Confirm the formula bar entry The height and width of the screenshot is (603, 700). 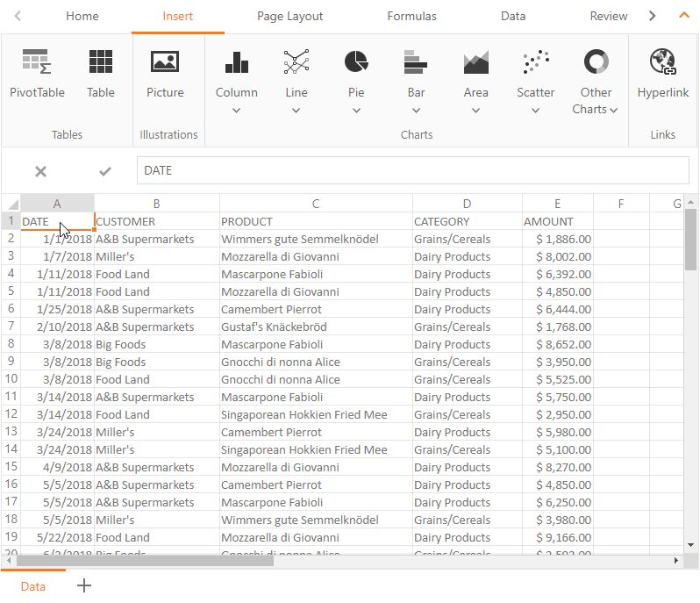(105, 171)
